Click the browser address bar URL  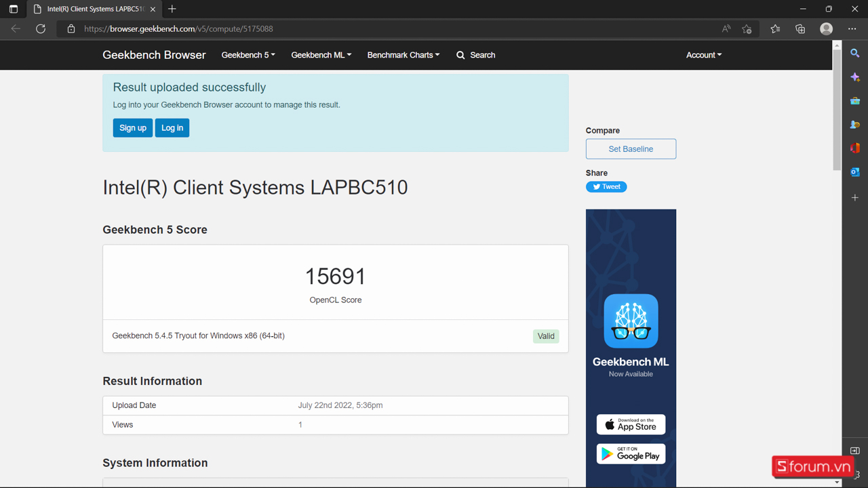(x=178, y=28)
